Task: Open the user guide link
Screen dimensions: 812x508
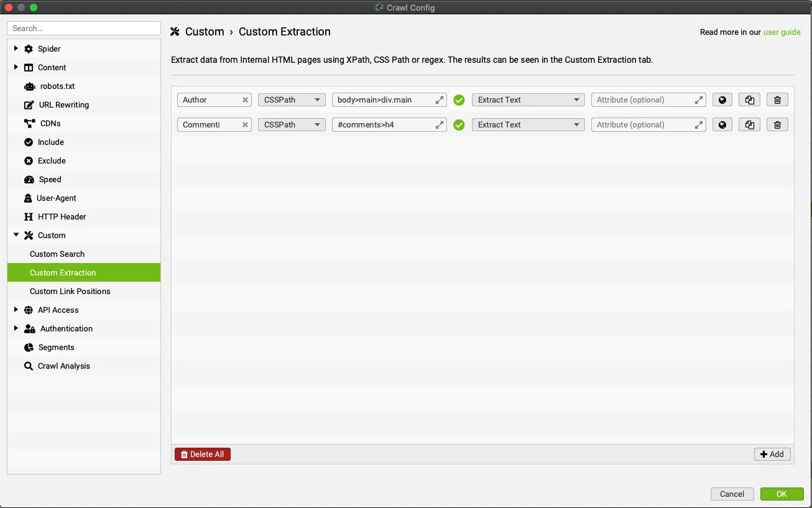Action: [782, 32]
